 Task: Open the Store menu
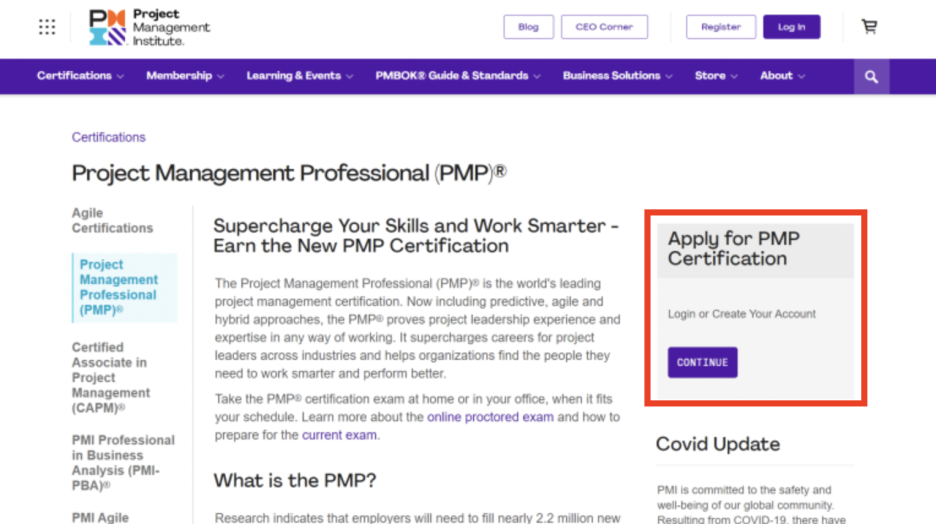tap(710, 76)
